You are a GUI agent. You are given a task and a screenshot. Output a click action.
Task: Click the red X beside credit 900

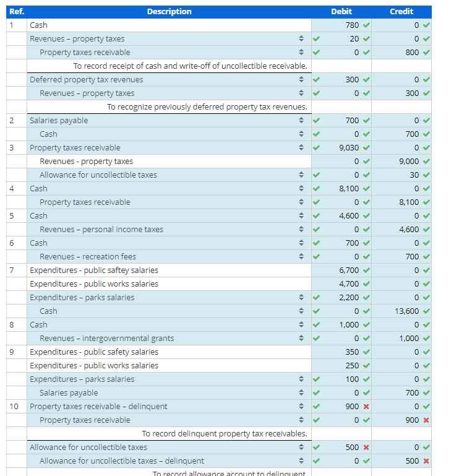[426, 420]
